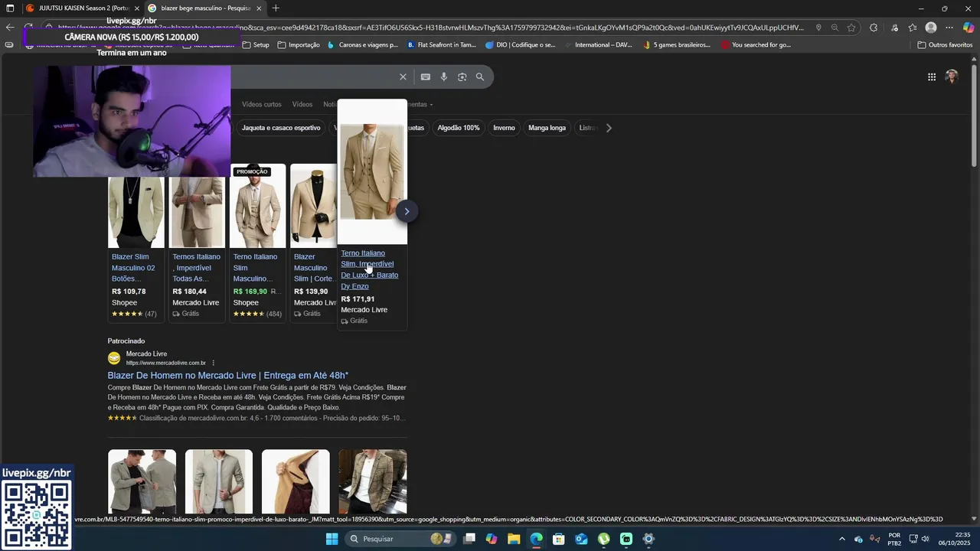980x551 pixels.
Task: Open the camel coat thumbnail in bottom row
Action: click(296, 481)
